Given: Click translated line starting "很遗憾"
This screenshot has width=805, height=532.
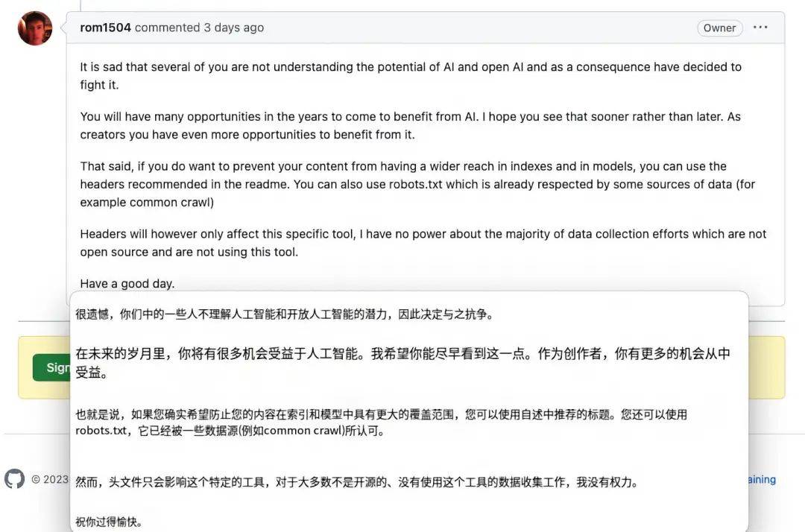Looking at the screenshot, I should click(283, 314).
